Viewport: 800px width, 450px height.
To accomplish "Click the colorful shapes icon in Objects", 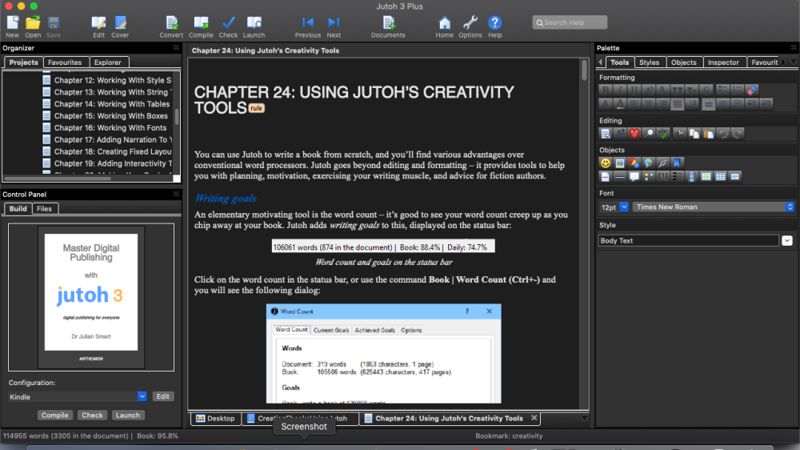I will pyautogui.click(x=634, y=163).
